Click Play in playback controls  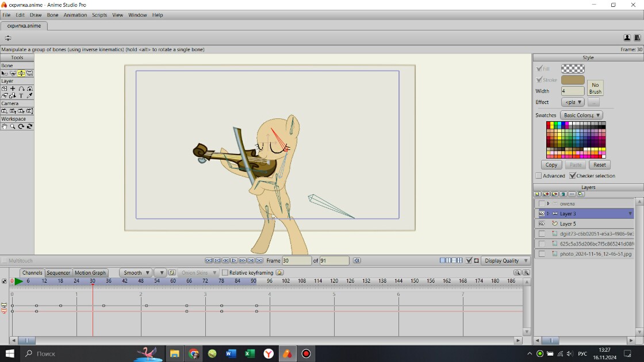(x=234, y=261)
